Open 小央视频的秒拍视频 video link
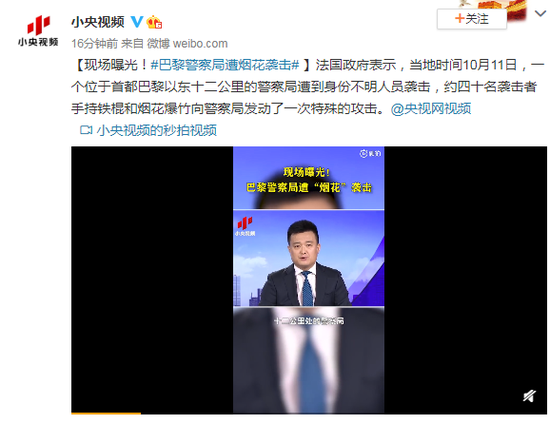The height and width of the screenshot is (424, 550). pos(156,130)
